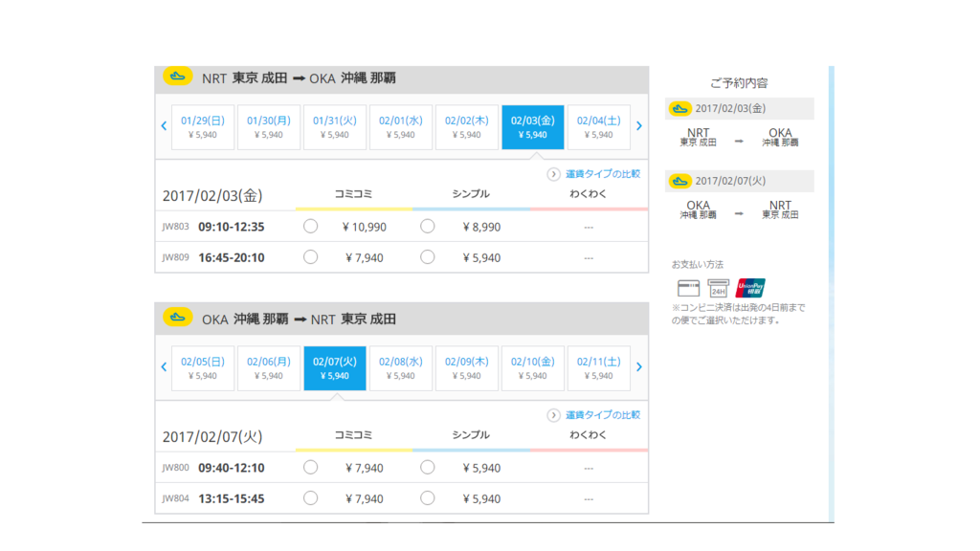Select the ¥7,940 fare for flight JW804
This screenshot has width=980, height=551.
point(311,497)
